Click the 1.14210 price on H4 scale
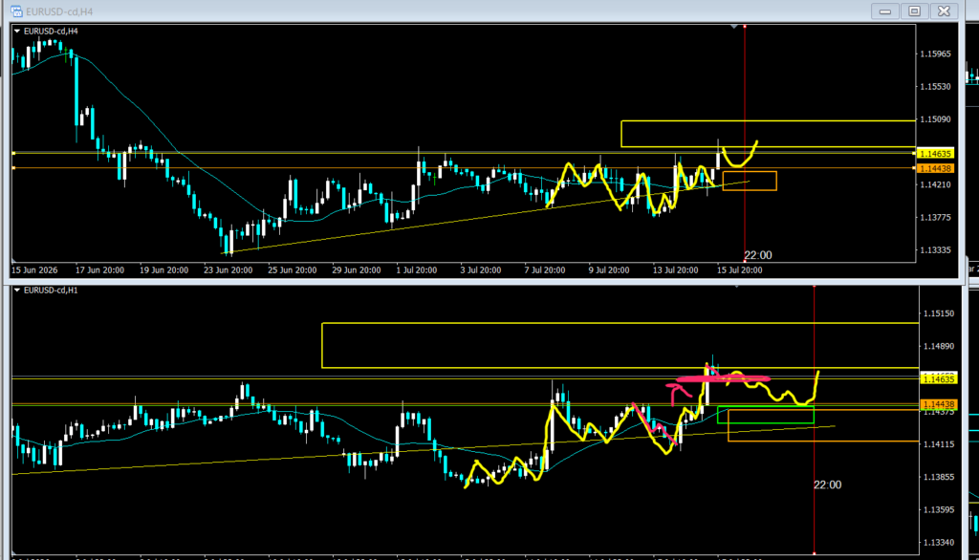 pyautogui.click(x=935, y=184)
